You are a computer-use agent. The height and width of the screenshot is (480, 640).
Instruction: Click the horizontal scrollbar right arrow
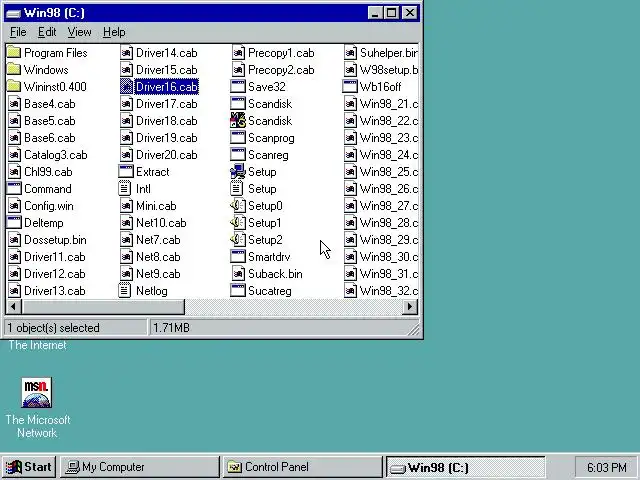click(x=410, y=307)
